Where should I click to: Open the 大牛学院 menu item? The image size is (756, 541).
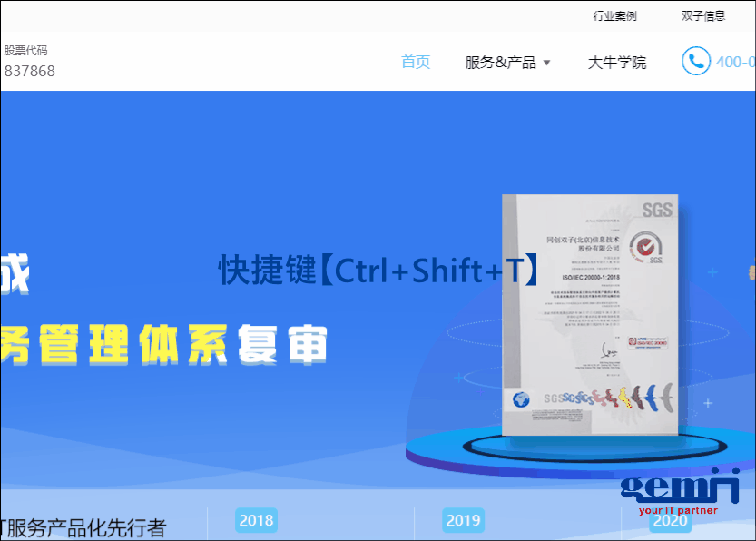(615, 62)
